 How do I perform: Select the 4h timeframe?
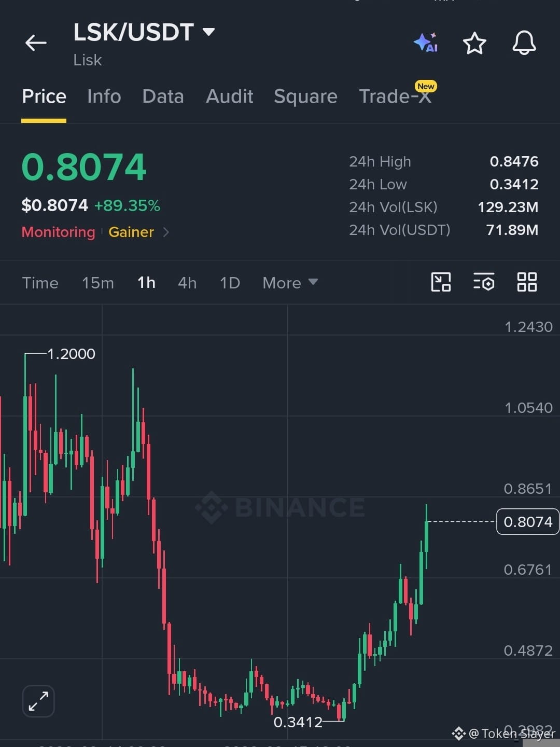(x=187, y=283)
